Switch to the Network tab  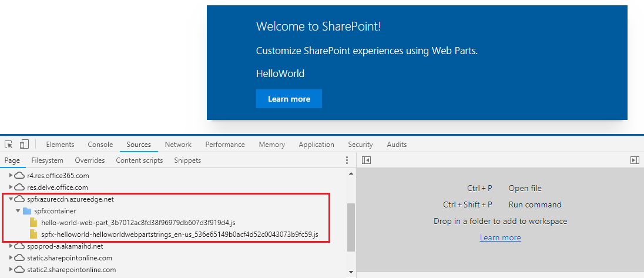pyautogui.click(x=178, y=145)
